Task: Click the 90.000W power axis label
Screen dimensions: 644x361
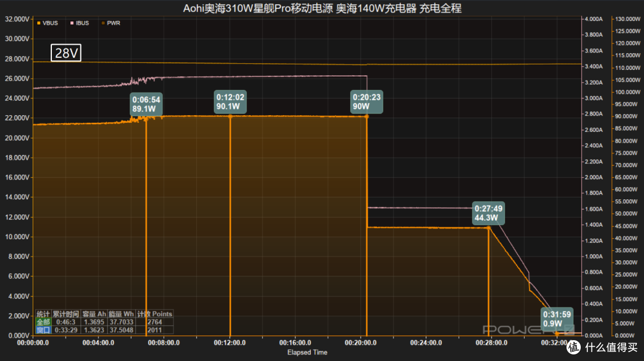Action: [x=627, y=116]
